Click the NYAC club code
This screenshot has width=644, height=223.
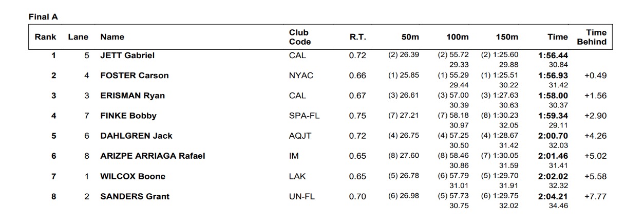301,76
